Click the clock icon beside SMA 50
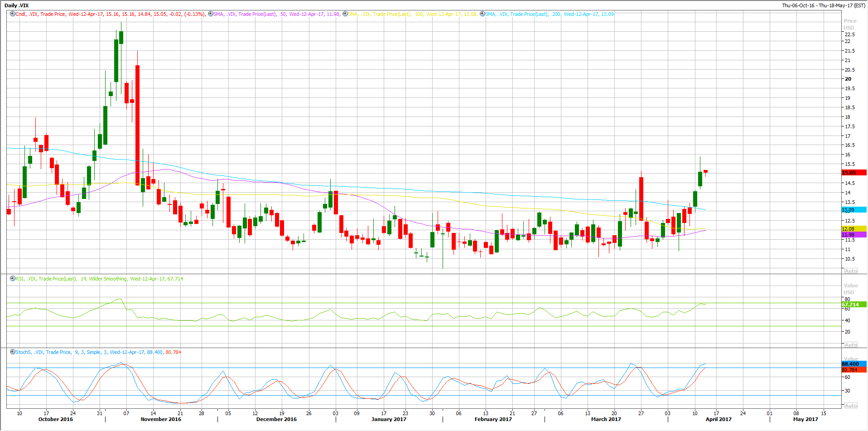 (210, 14)
